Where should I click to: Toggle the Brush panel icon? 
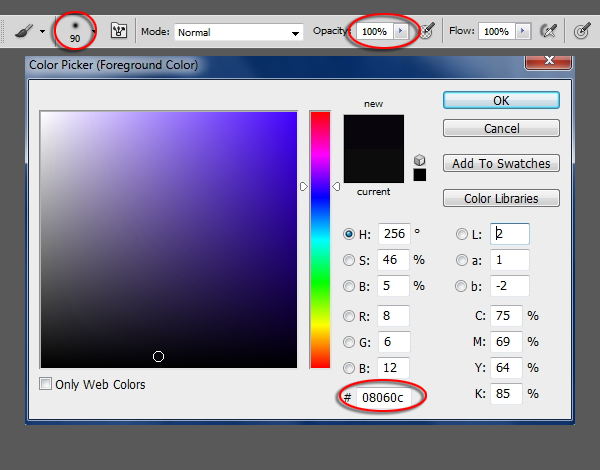click(118, 31)
